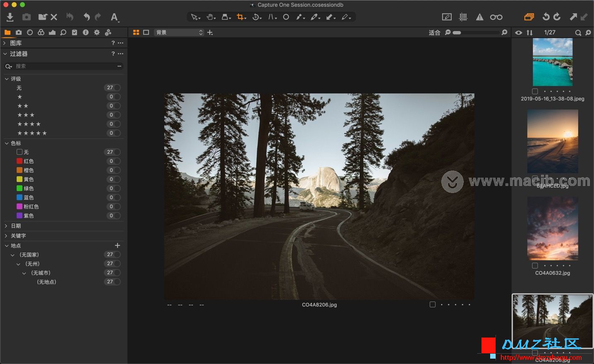Click the 适合 fit-zoom button
594x364 pixels.
click(434, 32)
